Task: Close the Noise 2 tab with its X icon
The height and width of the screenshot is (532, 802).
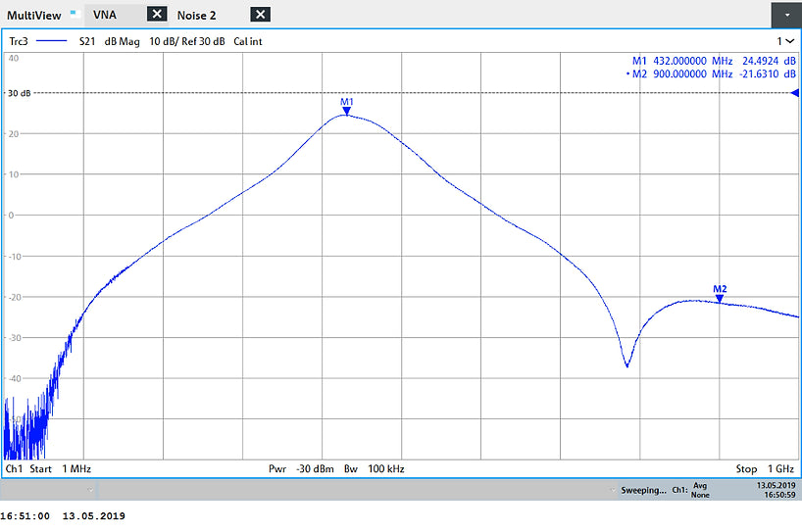Action: (259, 14)
